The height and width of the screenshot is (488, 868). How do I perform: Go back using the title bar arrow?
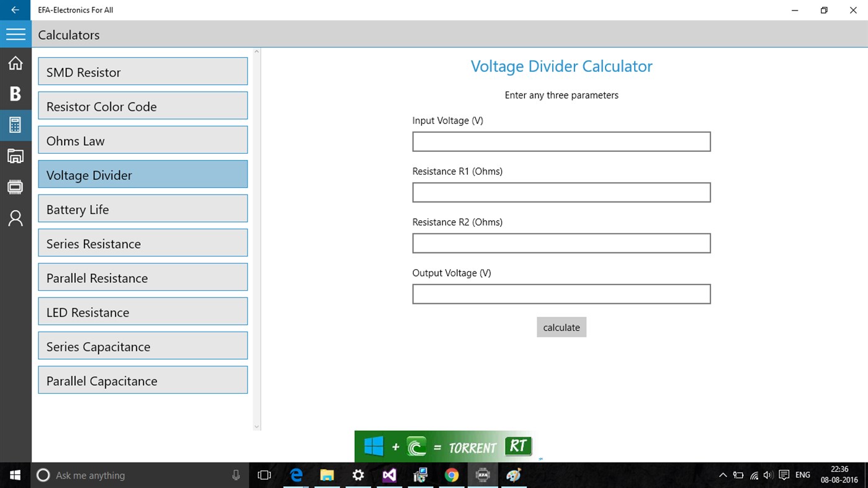click(x=16, y=10)
